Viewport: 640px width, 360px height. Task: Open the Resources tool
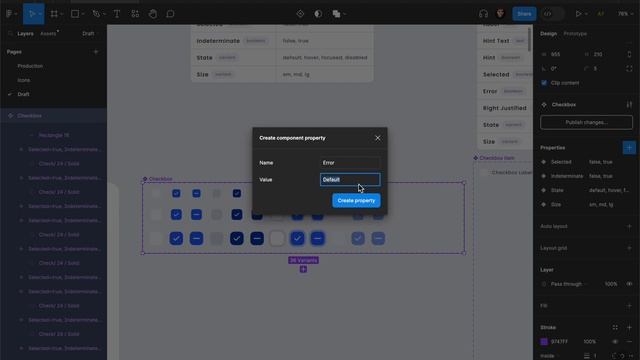135,14
